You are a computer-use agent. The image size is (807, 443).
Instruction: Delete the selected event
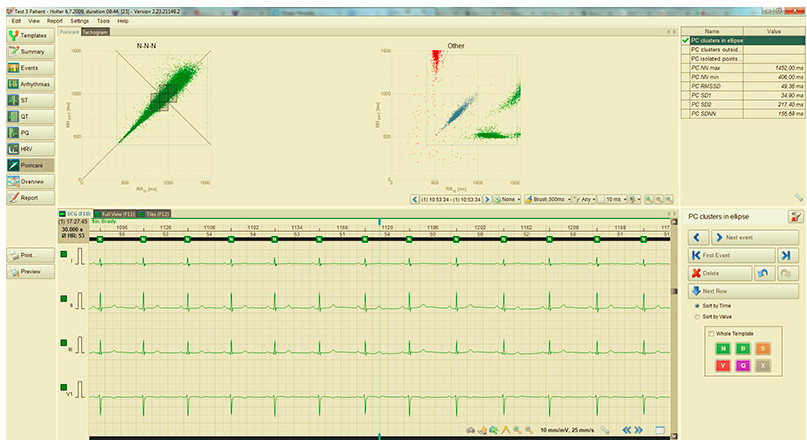coord(717,273)
